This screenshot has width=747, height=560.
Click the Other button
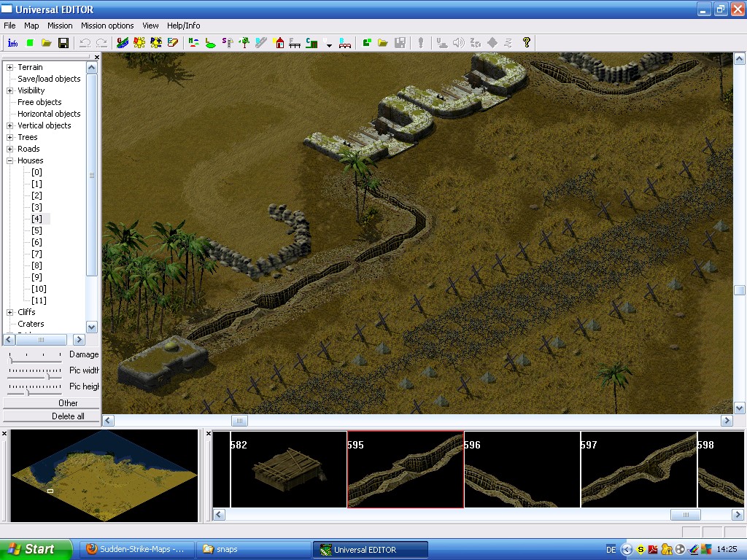(x=52, y=403)
